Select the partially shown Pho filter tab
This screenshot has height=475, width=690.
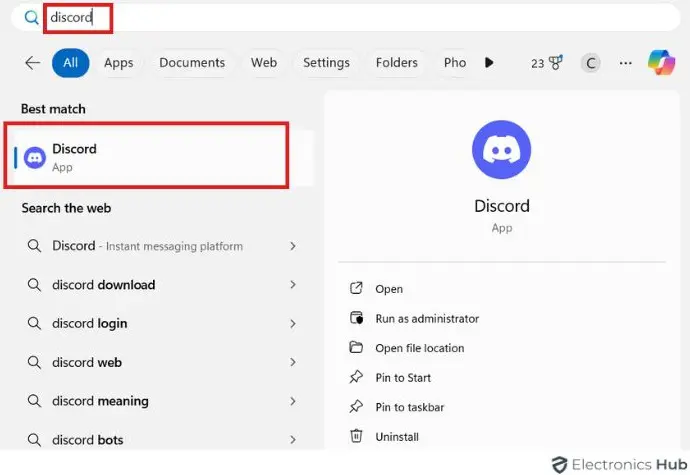pos(455,63)
